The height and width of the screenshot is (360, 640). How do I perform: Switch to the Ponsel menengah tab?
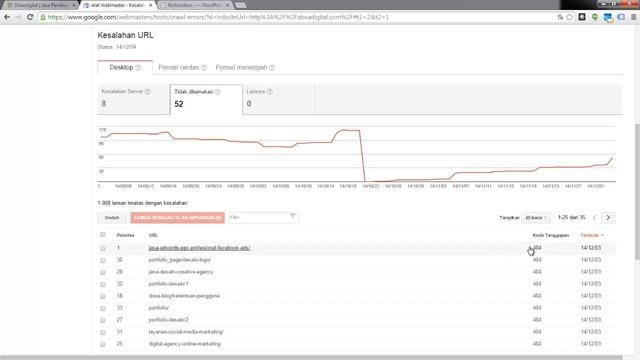[245, 67]
